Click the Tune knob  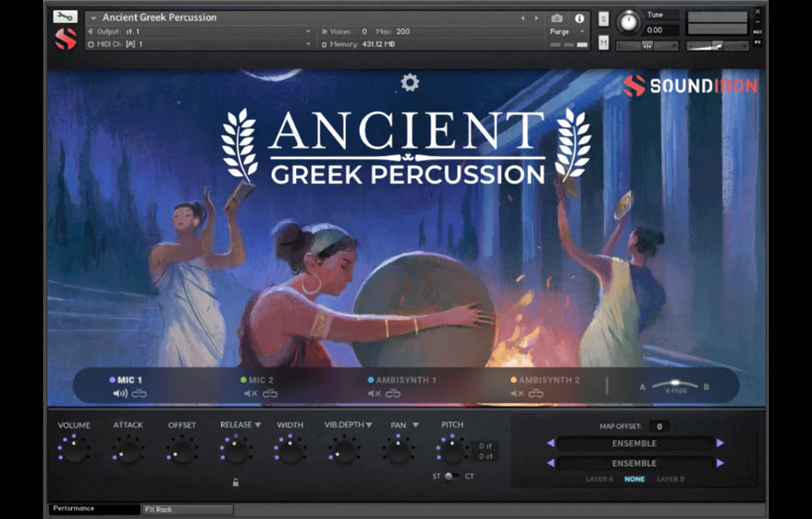628,23
